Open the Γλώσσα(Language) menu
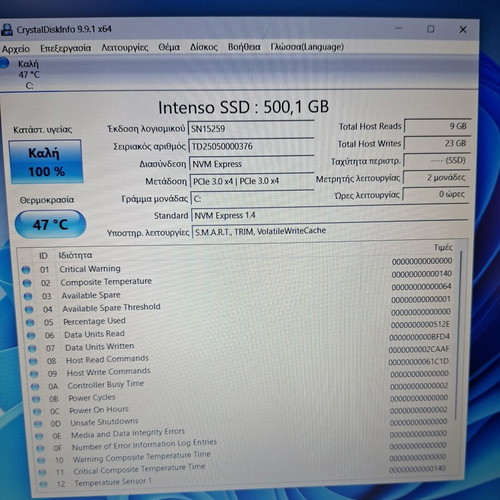Image resolution: width=500 pixels, height=500 pixels. [x=307, y=47]
